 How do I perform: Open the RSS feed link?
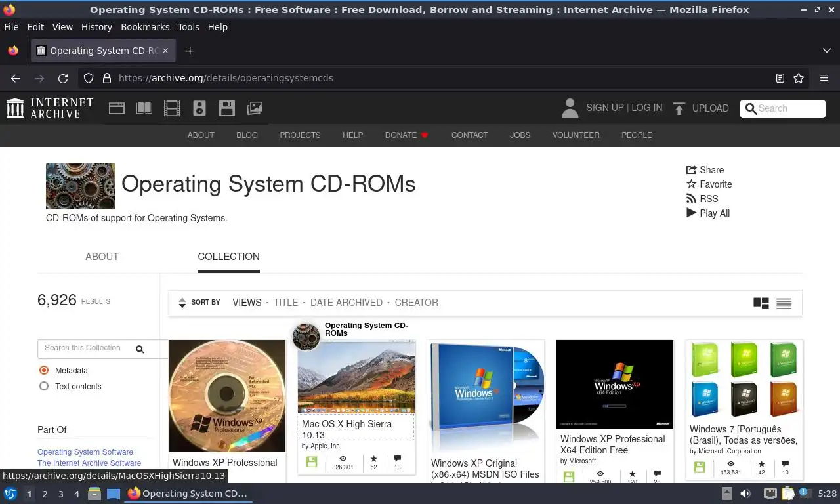[702, 199]
